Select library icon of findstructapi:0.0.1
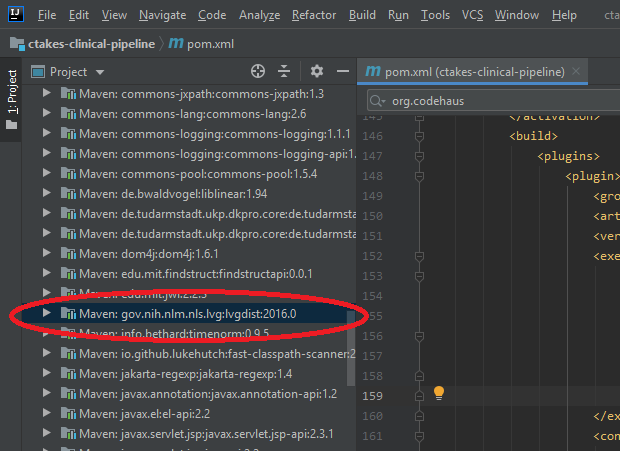Screen dimensions: 620x451 [x=68, y=274]
